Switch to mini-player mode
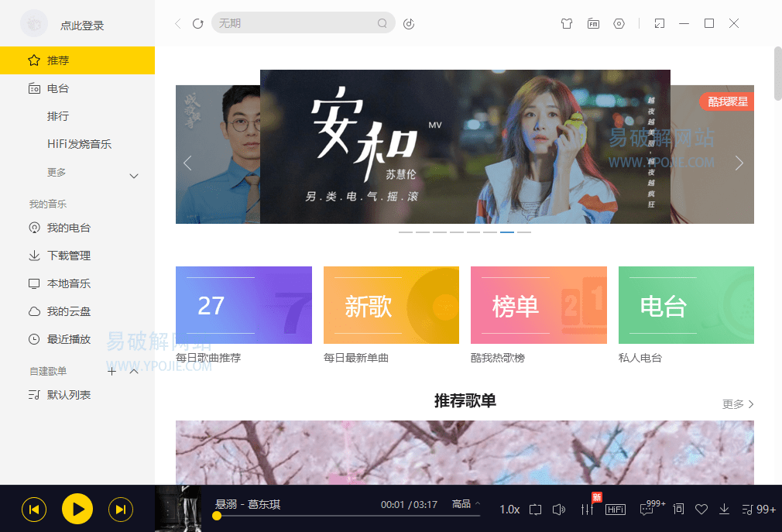This screenshot has width=782, height=532. tap(659, 24)
